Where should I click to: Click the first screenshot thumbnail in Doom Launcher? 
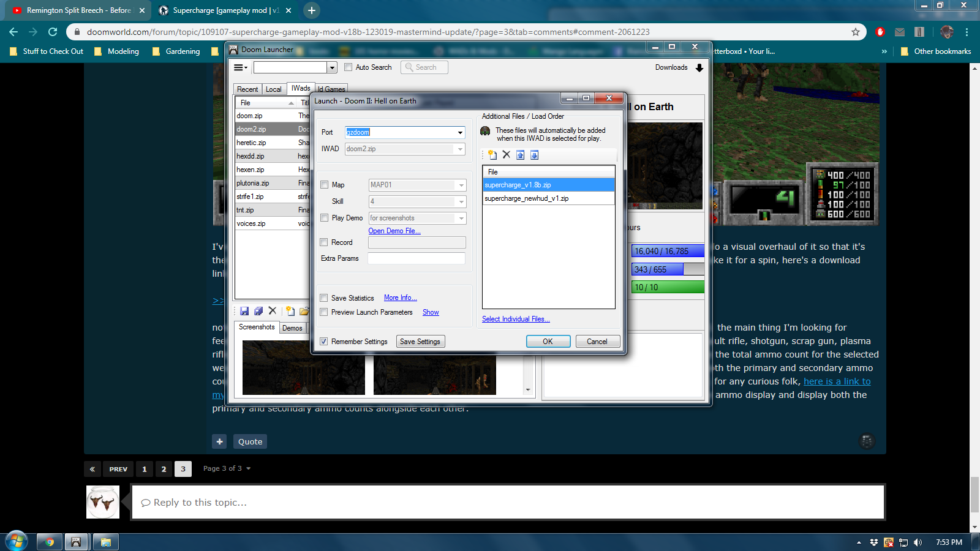(x=304, y=367)
